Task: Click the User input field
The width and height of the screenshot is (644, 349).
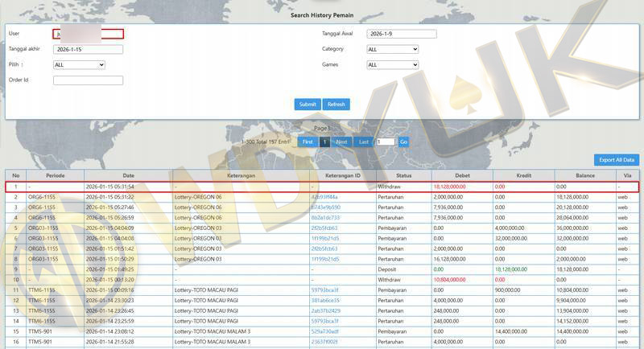Action: 88,34
